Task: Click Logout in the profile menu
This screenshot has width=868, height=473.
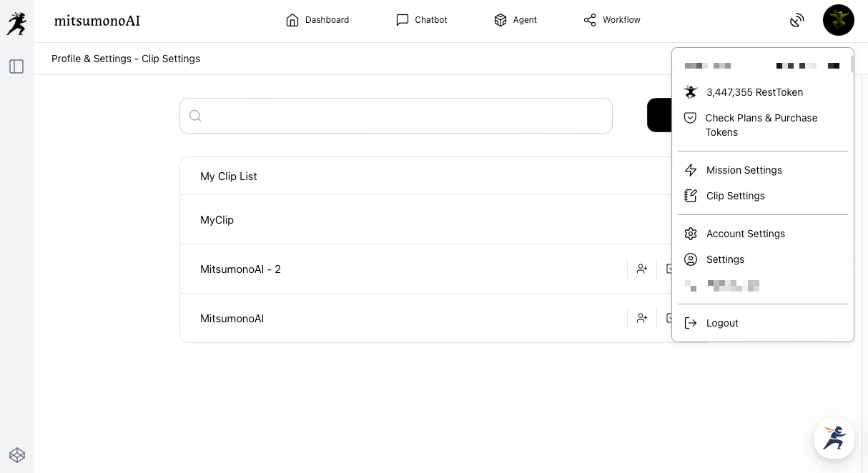Action: 722,323
